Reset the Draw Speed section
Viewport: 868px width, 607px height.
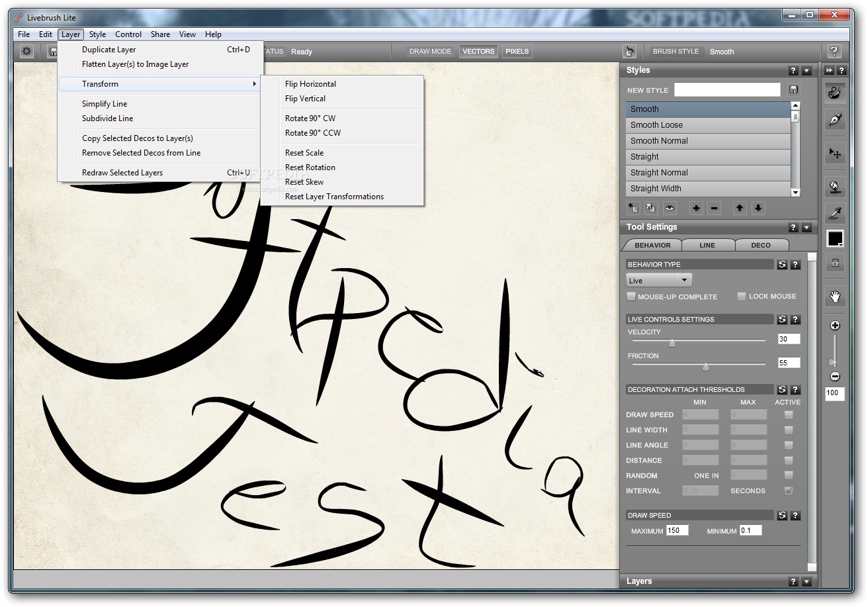[x=782, y=515]
